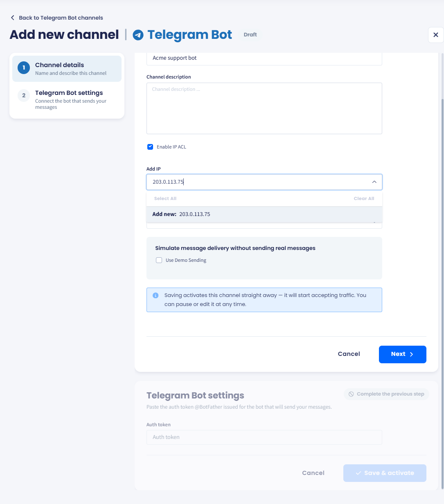Click the Simulate message delivery heading text

pos(235,248)
